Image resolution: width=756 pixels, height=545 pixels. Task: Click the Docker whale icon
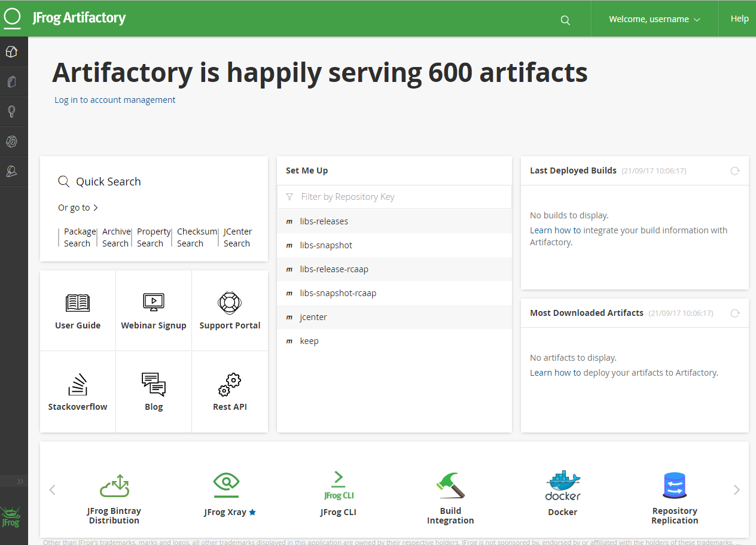coord(563,485)
